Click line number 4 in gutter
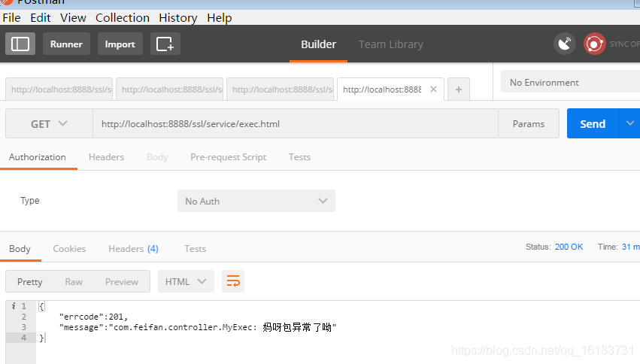Screen dimensions: 640x364 point(23,338)
